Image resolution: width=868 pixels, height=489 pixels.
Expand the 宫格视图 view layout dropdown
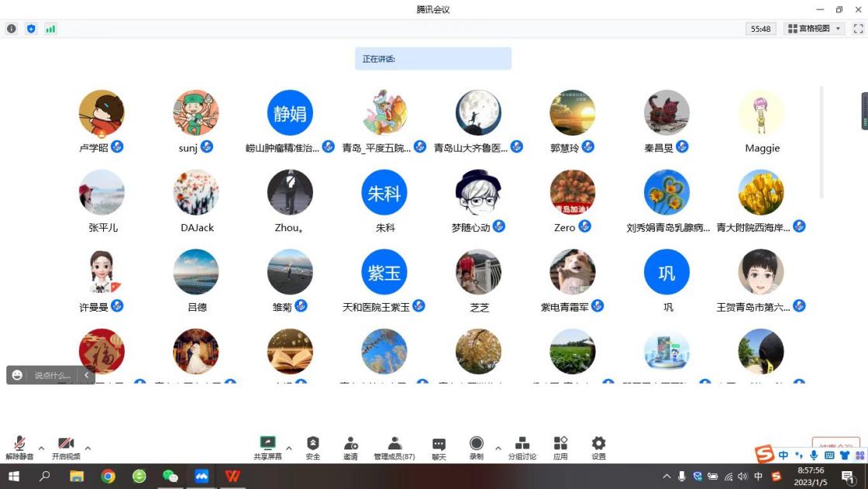[814, 29]
